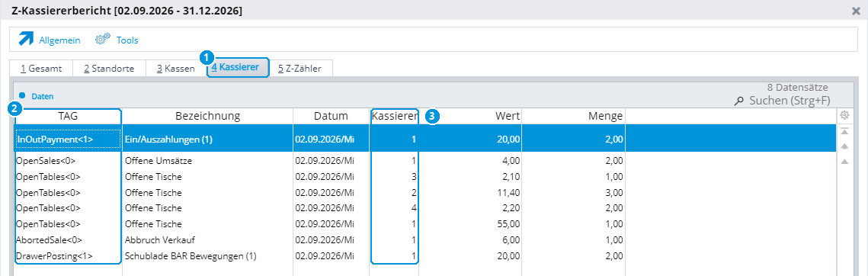
Task: Switch to the 1 Gesamt tab
Action: coord(41,69)
